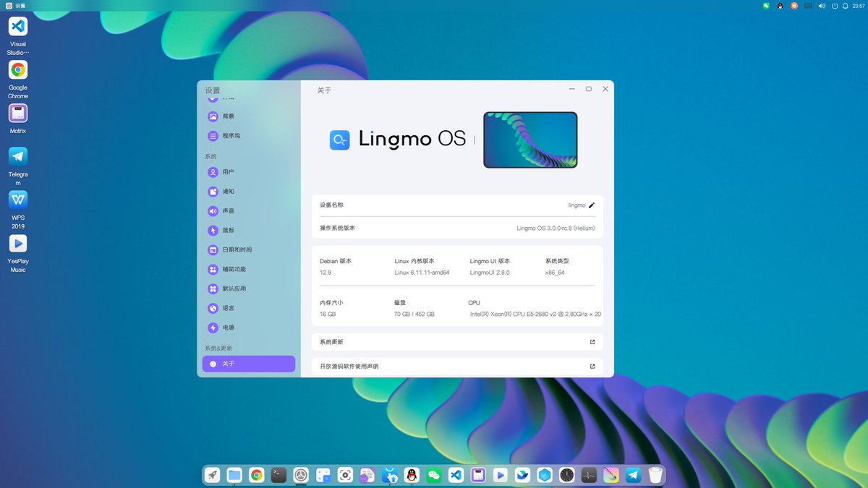Click the WPS 2019 desktop shortcut
Screen dimensions: 868x488
point(18,210)
